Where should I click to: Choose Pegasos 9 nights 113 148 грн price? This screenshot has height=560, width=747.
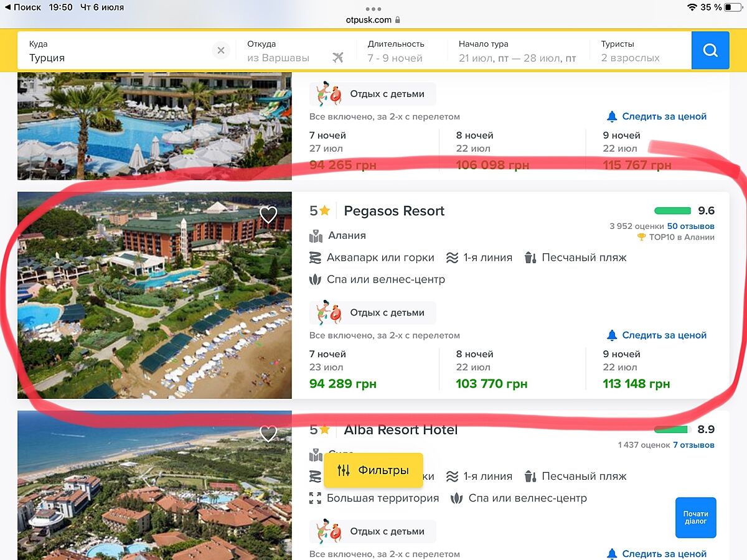tap(636, 384)
